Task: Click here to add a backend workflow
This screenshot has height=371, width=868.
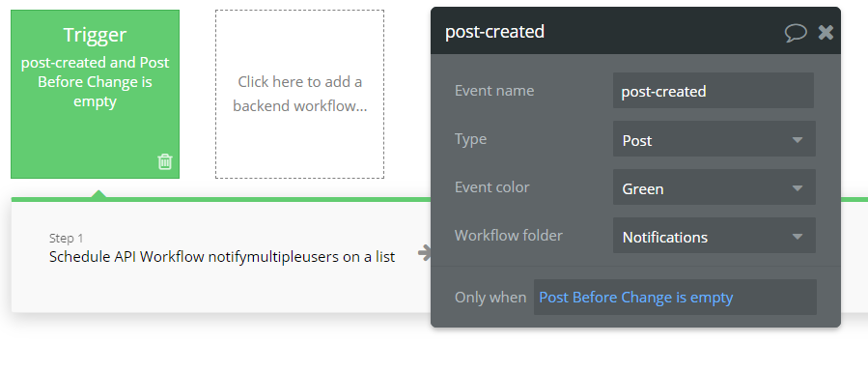Action: 299,94
